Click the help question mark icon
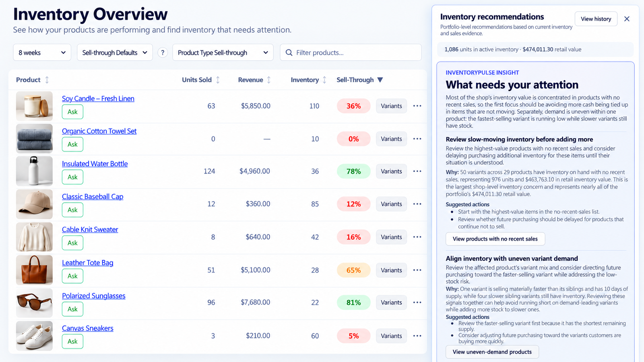Viewport: 644px width, 362px height. 163,53
